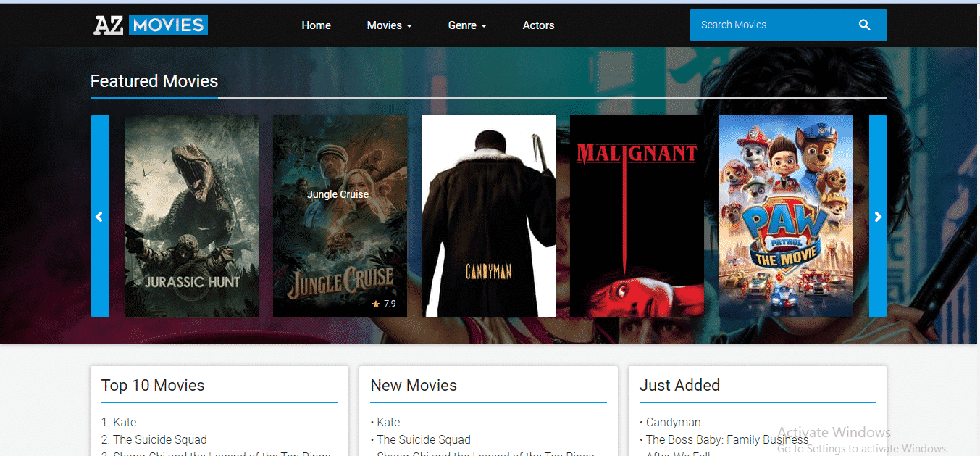Open the Actors page
Image resolution: width=980 pixels, height=456 pixels.
click(538, 25)
